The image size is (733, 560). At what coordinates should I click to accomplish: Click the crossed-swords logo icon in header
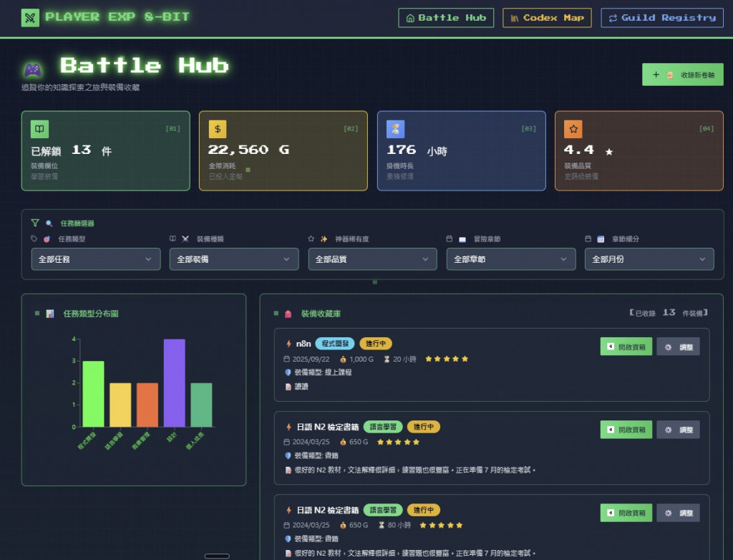tap(30, 18)
